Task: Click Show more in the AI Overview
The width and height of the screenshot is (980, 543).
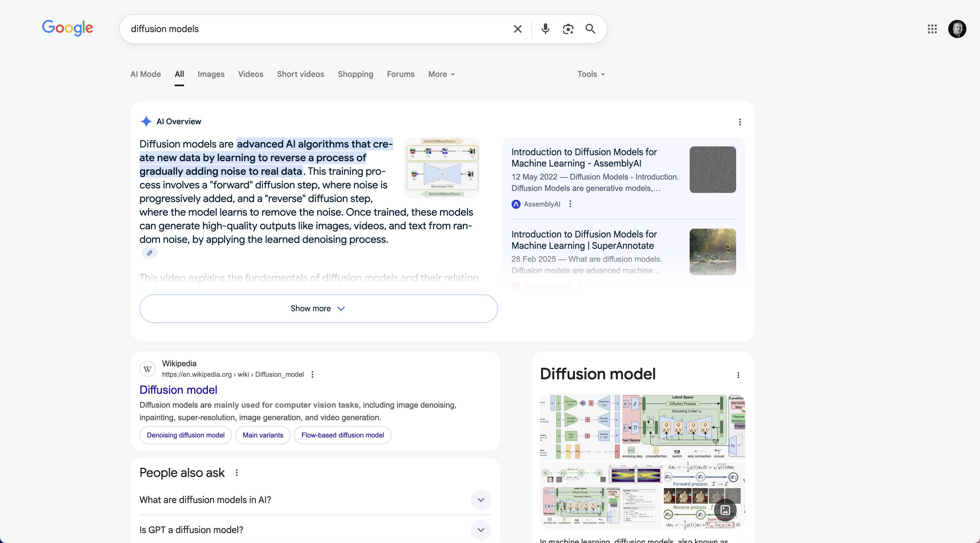Action: click(318, 308)
